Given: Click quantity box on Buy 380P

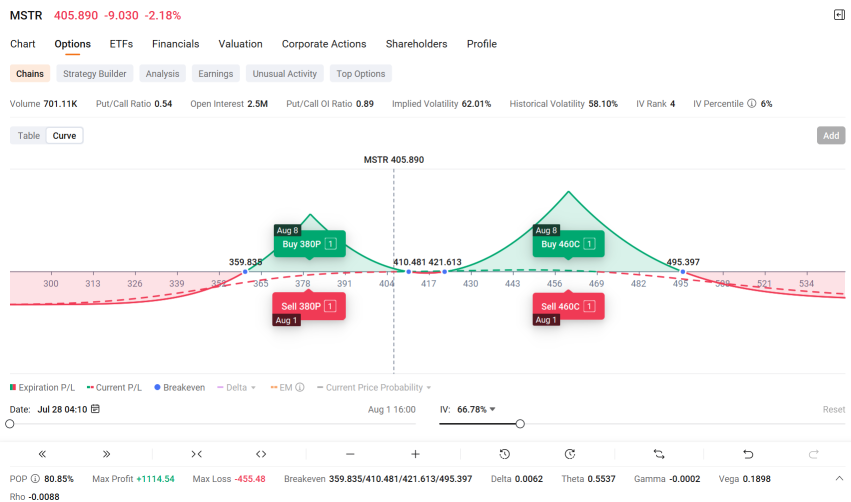Looking at the screenshot, I should pyautogui.click(x=331, y=244).
